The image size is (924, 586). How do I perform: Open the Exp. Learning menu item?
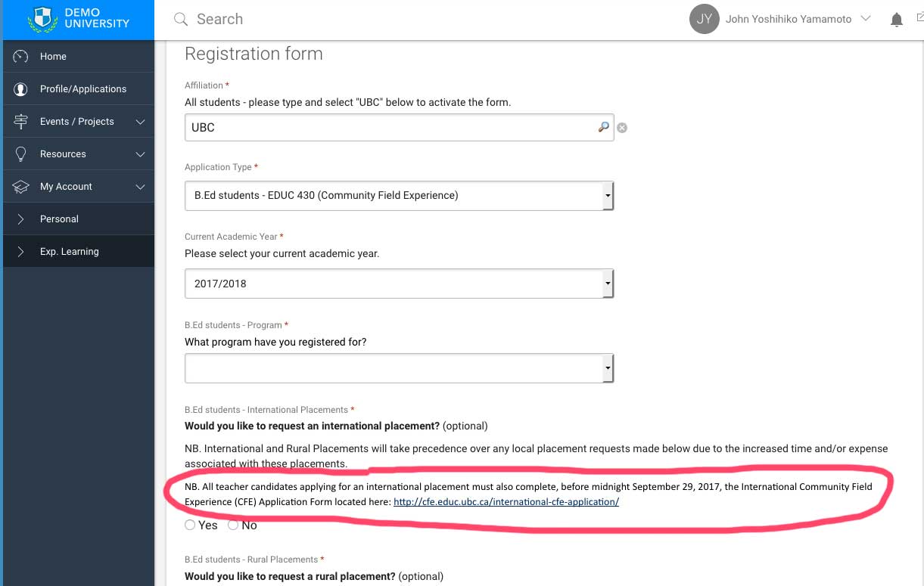tap(77, 251)
